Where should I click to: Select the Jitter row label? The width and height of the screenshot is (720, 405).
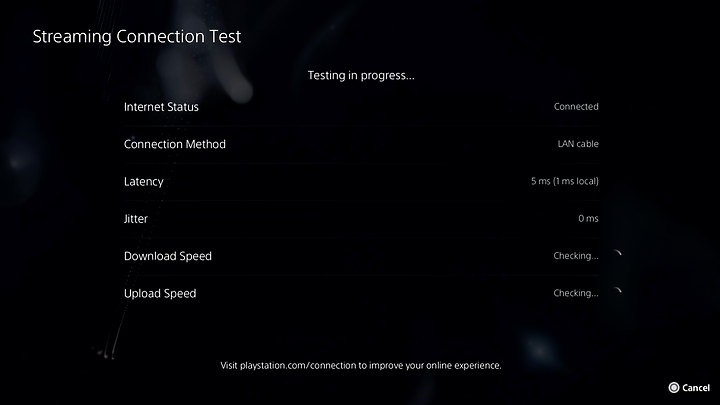[x=136, y=219]
